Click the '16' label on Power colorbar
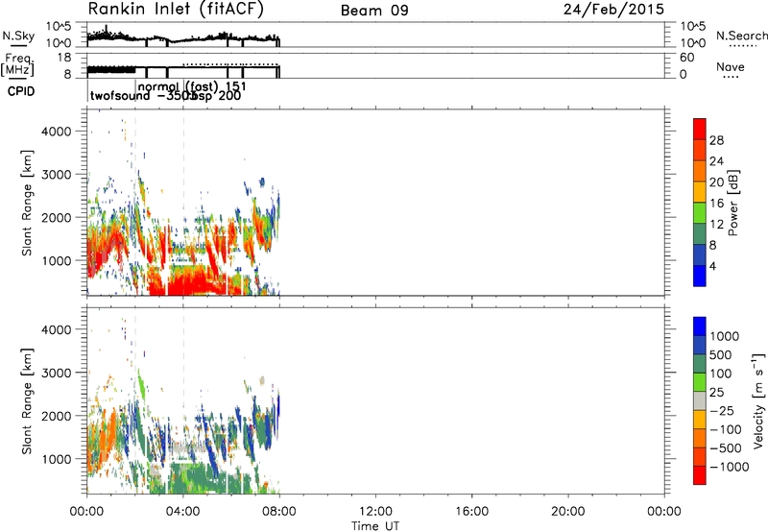768x532 pixels. point(716,204)
